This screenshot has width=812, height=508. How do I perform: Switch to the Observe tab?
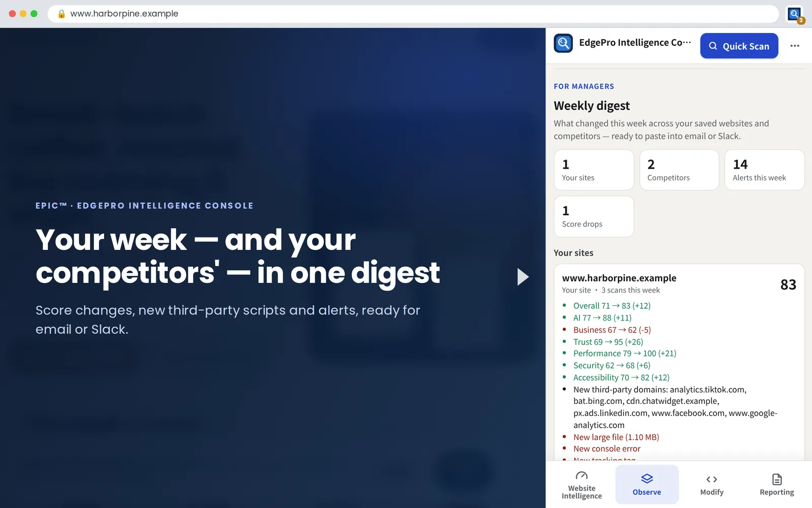(x=647, y=485)
